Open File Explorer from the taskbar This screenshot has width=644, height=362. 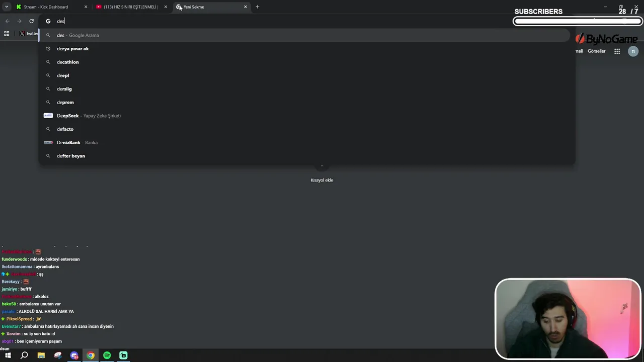[41, 355]
